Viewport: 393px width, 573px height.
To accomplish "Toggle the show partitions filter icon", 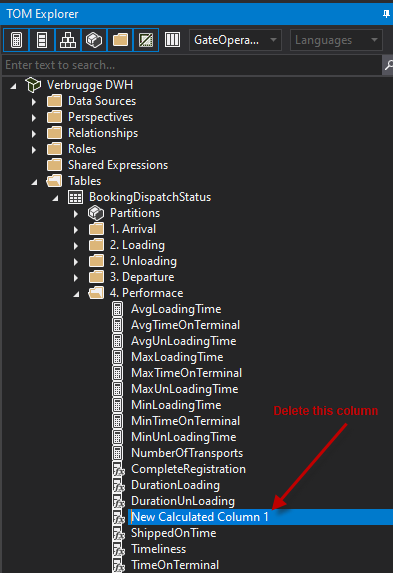I will click(94, 40).
